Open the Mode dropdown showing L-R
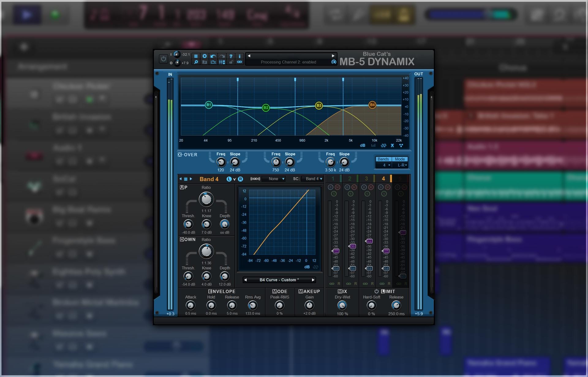This screenshot has height=377, width=588. tap(400, 165)
